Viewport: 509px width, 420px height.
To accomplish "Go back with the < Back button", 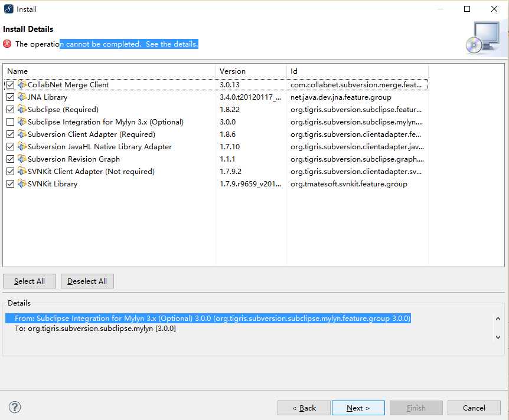I will 304,408.
